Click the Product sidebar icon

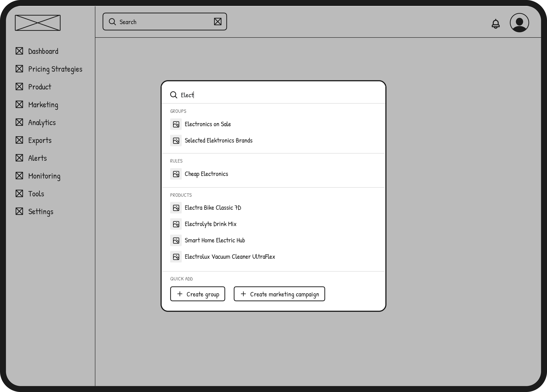tap(19, 86)
